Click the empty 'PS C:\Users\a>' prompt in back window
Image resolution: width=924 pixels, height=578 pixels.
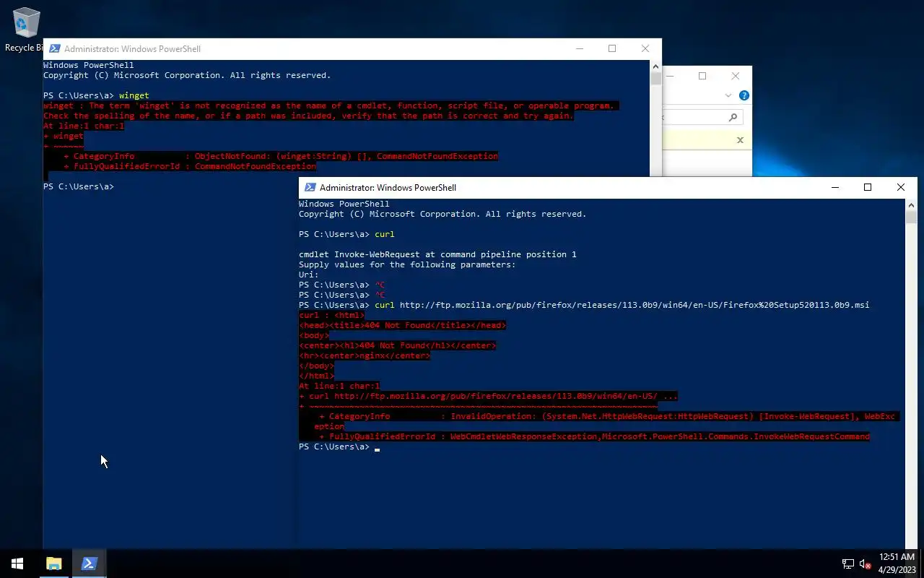pyautogui.click(x=78, y=186)
